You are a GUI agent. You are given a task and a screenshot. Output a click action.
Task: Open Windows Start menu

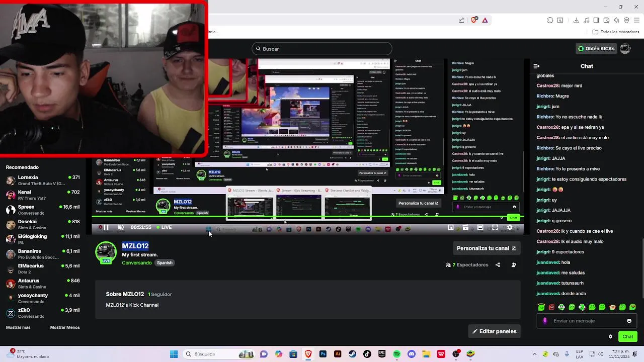pos(174,354)
